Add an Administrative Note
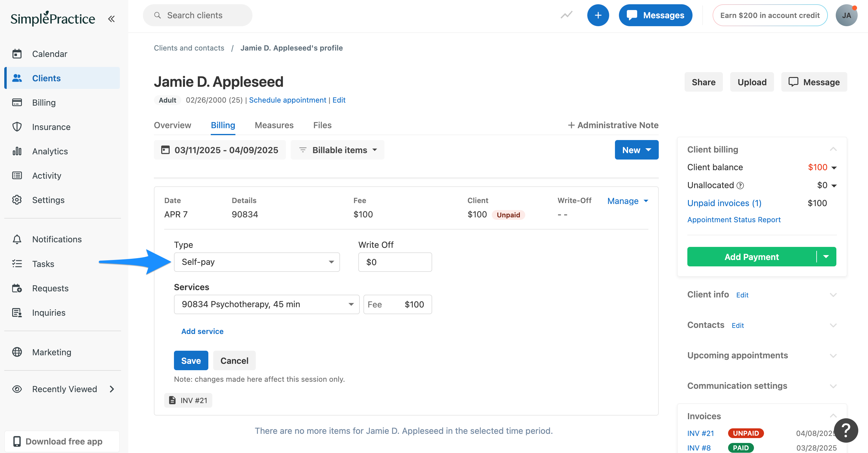Viewport: 868px width, 453px height. 613,125
